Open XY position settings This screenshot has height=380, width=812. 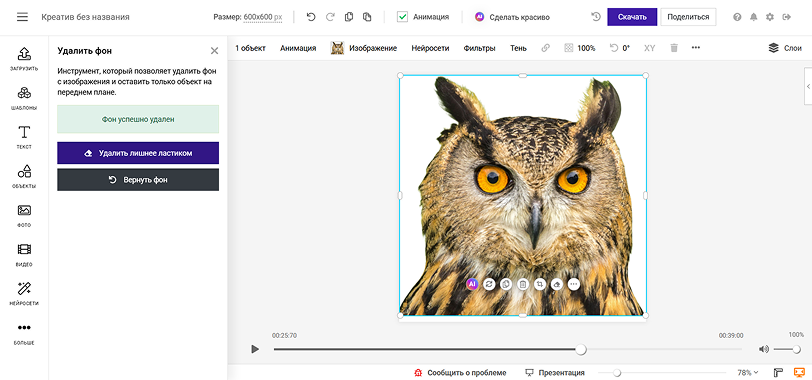coord(649,48)
